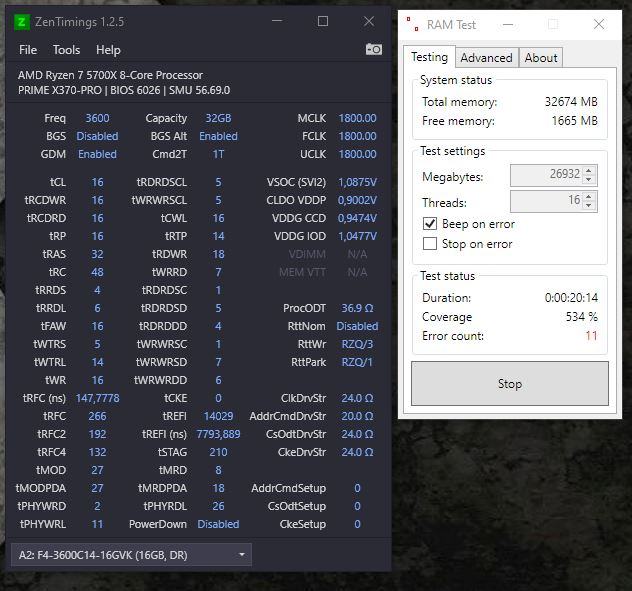Minimize the RAM Test window
This screenshot has width=632, height=591.
click(x=508, y=25)
